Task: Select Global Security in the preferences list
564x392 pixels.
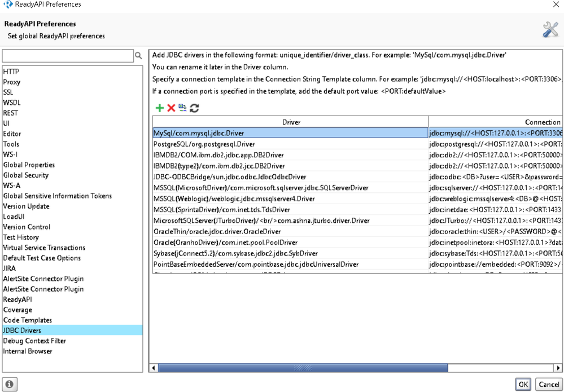Action: coord(26,175)
